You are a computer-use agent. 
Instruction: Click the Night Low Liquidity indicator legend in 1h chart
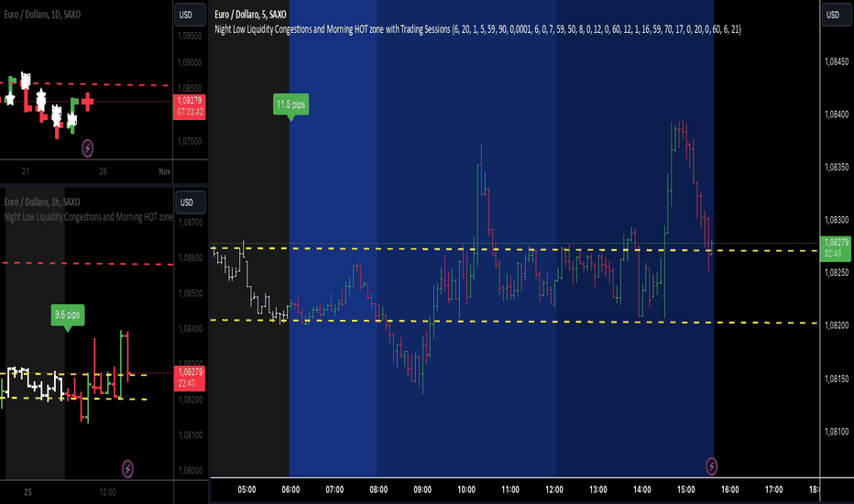pos(88,217)
